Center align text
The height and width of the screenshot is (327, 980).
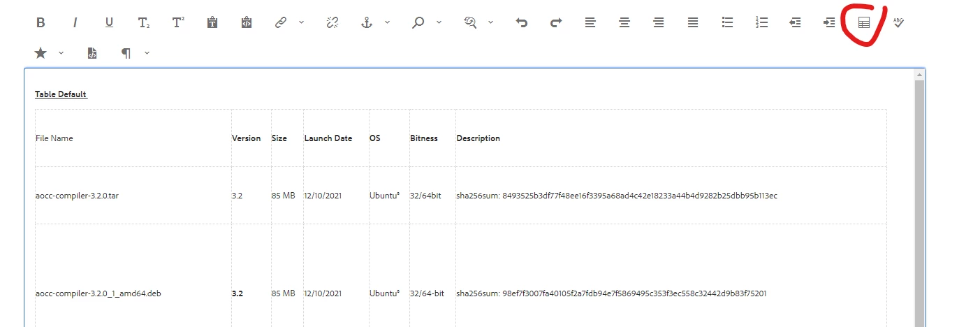click(x=624, y=22)
